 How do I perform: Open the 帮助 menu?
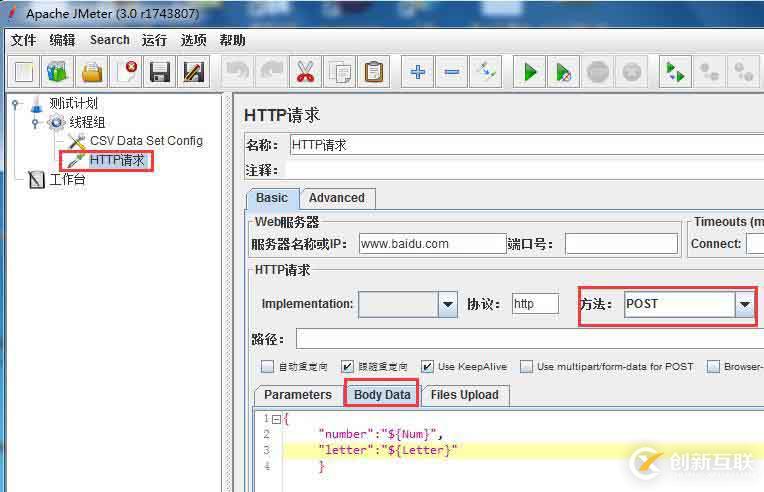232,40
